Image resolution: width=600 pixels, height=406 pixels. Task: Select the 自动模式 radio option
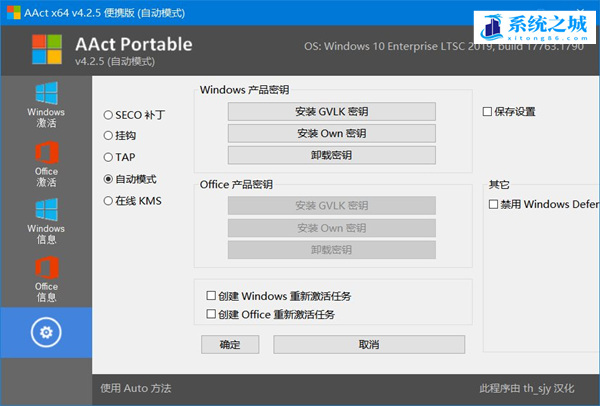(108, 179)
